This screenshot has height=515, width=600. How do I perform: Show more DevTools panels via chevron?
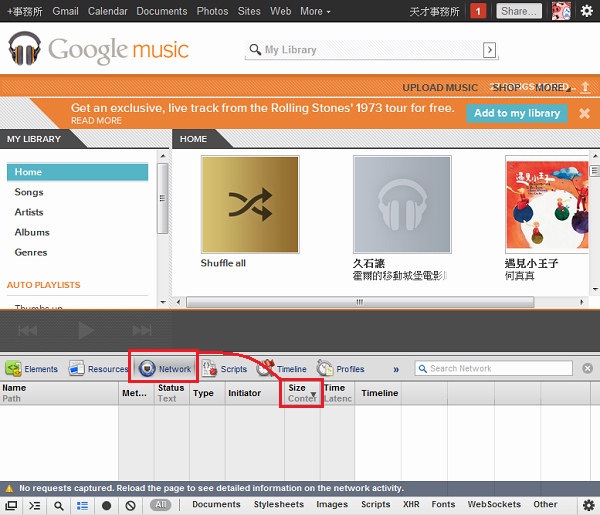pyautogui.click(x=396, y=369)
